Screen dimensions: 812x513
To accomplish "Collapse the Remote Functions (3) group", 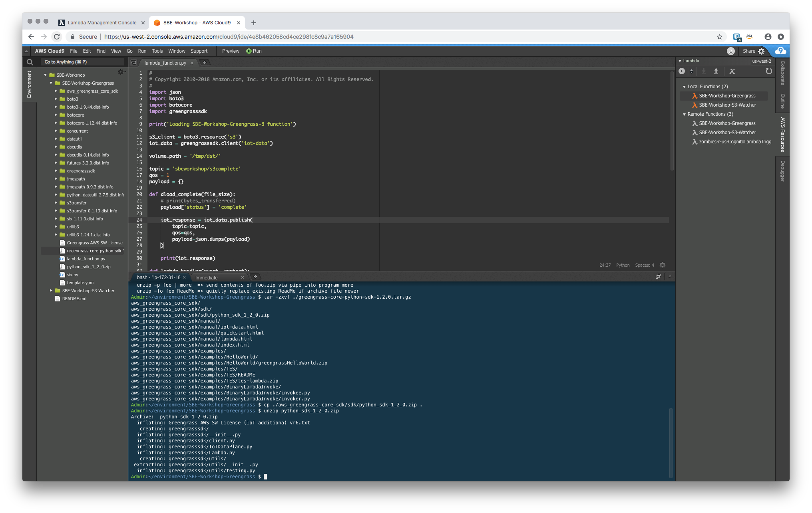I will pos(684,114).
